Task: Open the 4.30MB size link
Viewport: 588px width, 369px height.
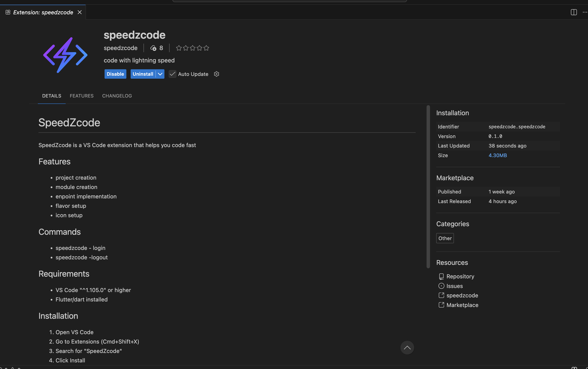Action: pos(497,155)
